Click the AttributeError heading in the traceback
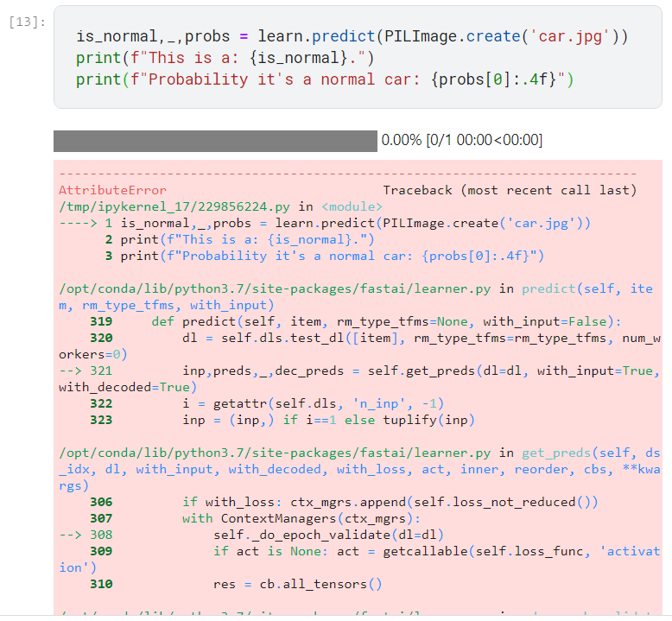 click(112, 190)
